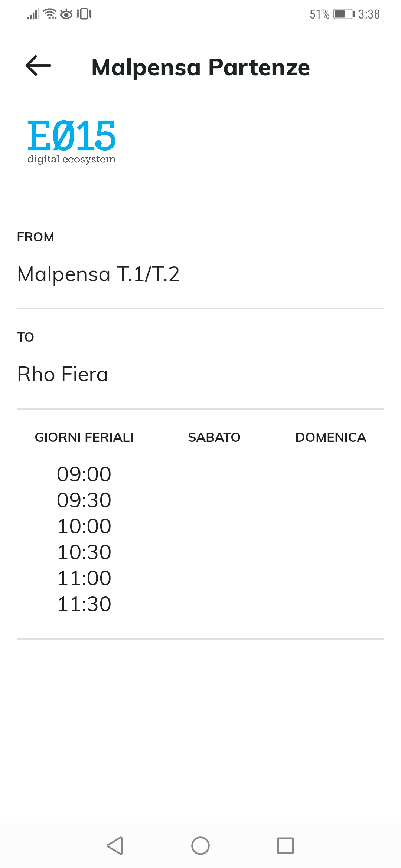Select the 11:00 departure time
The width and height of the screenshot is (401, 868).
(x=84, y=578)
